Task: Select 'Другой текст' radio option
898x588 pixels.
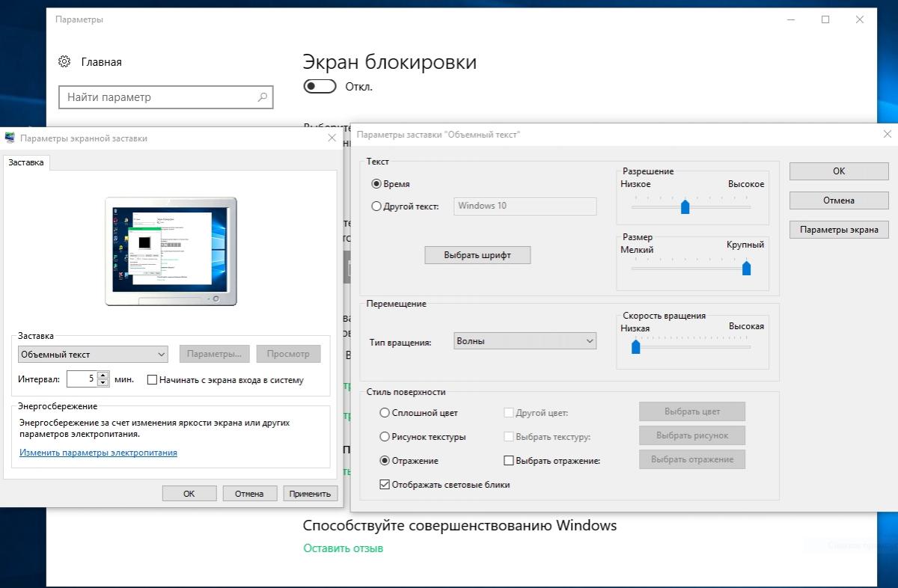Action: tap(376, 206)
